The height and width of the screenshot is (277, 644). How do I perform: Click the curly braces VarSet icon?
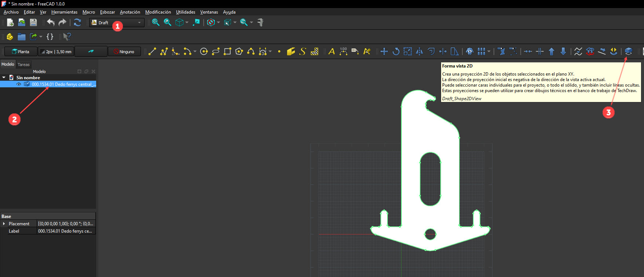50,37
